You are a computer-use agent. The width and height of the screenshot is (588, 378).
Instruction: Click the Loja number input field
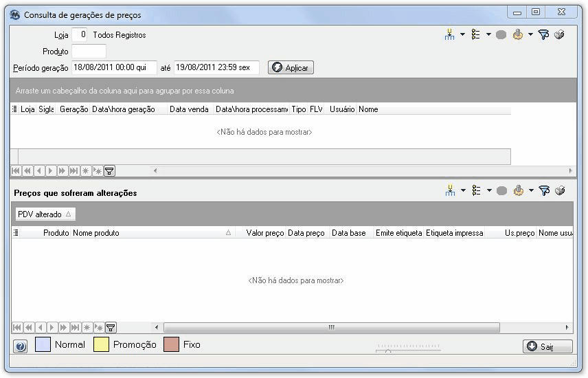(x=80, y=35)
